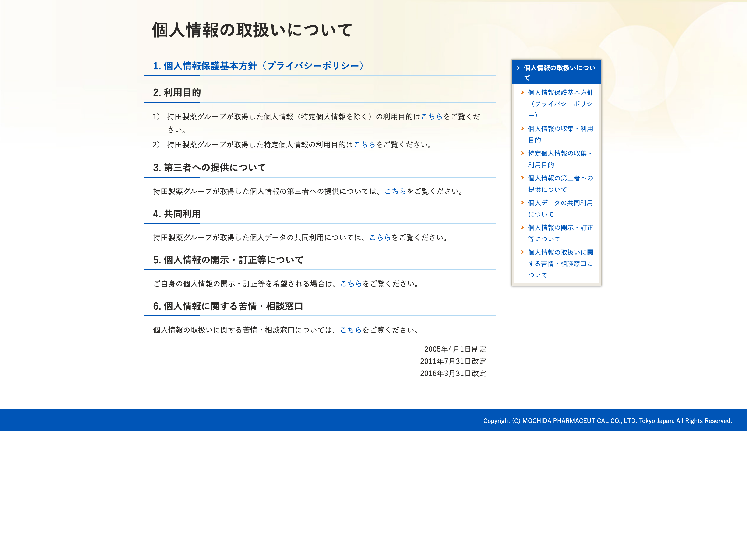
Task: Click orange chevron beside 個人情報の収集・利用目的
Action: pos(522,128)
